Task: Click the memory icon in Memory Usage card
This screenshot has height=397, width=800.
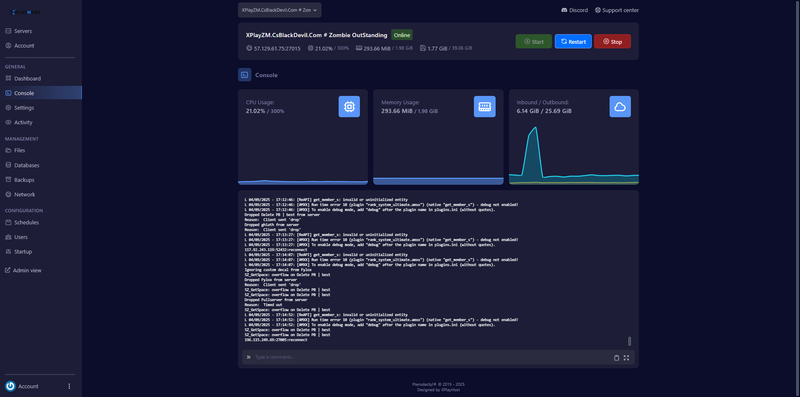Action: click(484, 107)
